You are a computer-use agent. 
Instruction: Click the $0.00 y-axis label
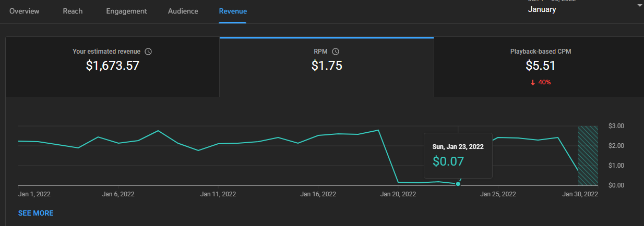click(x=616, y=185)
